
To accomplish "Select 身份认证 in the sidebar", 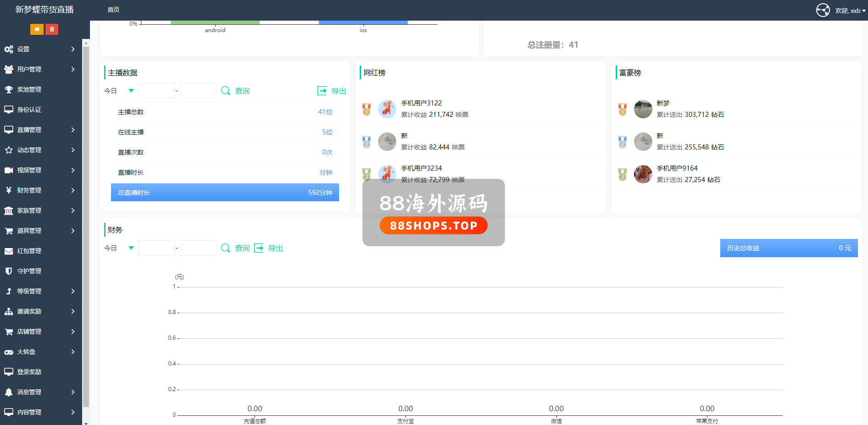I will (x=29, y=110).
